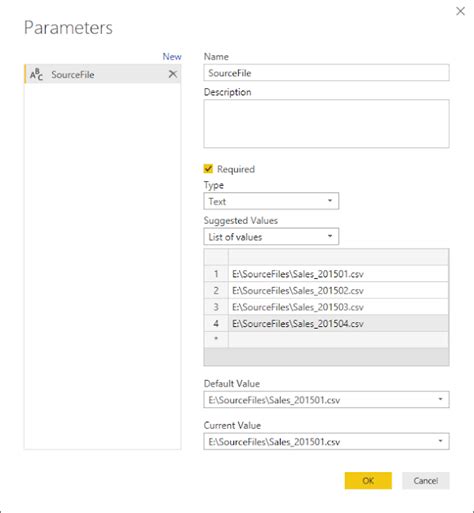Click the new empty row marked with asterisk
The width and height of the screenshot is (474, 513).
tap(326, 339)
